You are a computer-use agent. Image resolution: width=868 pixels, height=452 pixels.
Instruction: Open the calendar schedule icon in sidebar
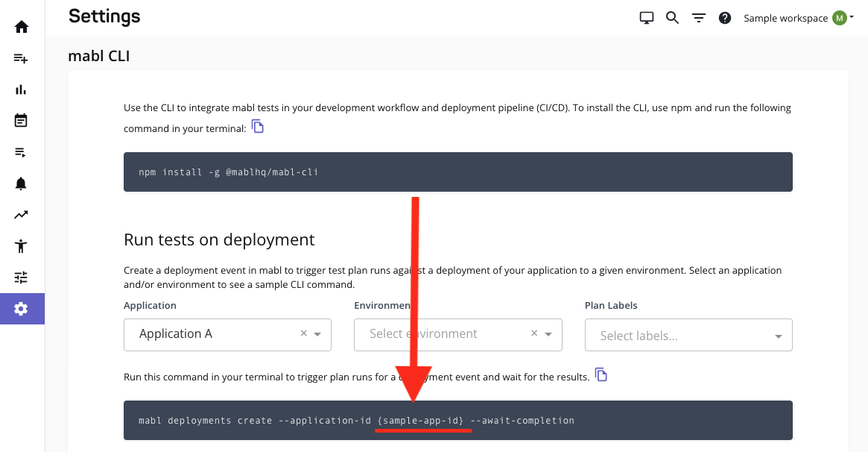click(22, 120)
